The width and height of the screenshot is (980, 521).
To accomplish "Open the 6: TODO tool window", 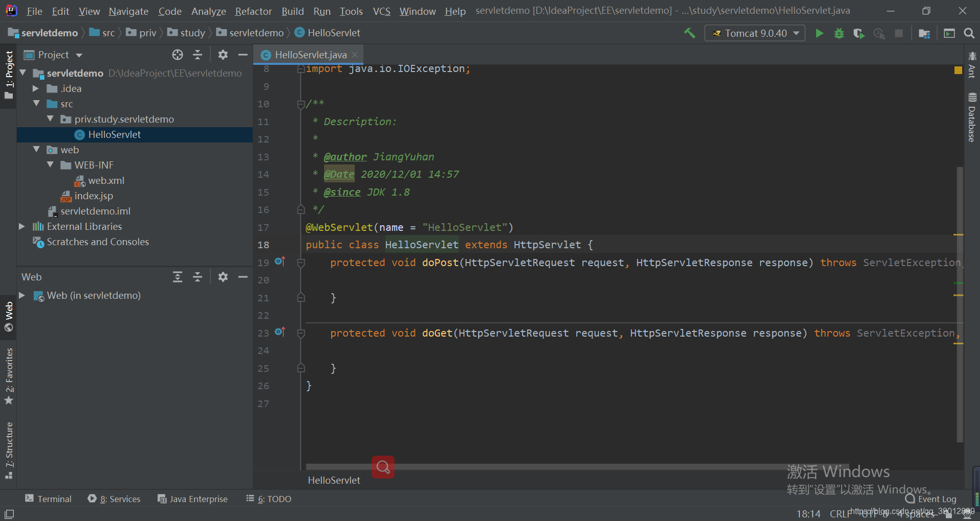I will [268, 499].
